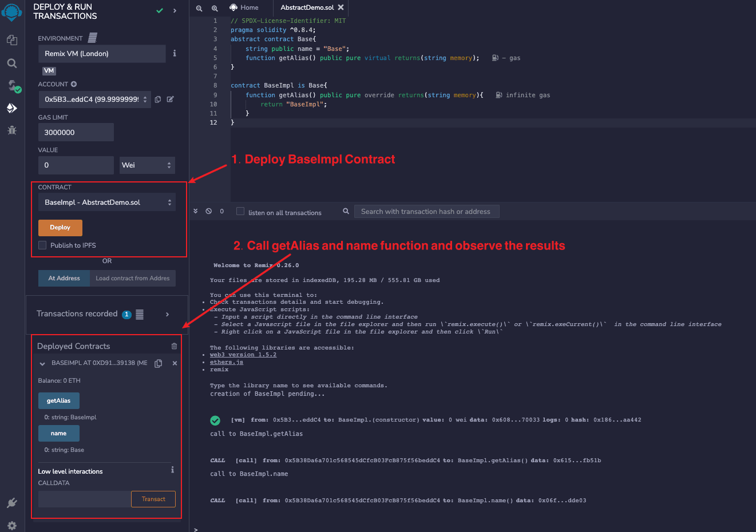Click the orange Deploy button
Viewport: 756px width, 532px height.
[60, 228]
